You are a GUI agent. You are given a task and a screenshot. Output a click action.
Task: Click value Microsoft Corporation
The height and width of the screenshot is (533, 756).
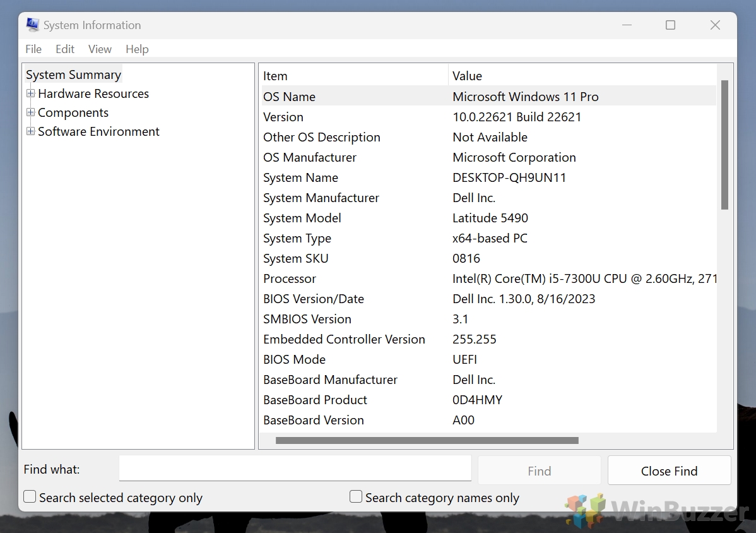pos(514,158)
